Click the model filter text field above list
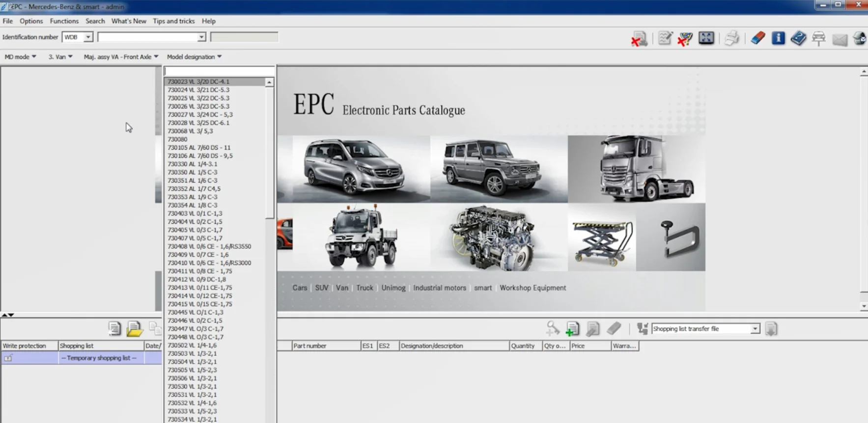 tap(219, 72)
